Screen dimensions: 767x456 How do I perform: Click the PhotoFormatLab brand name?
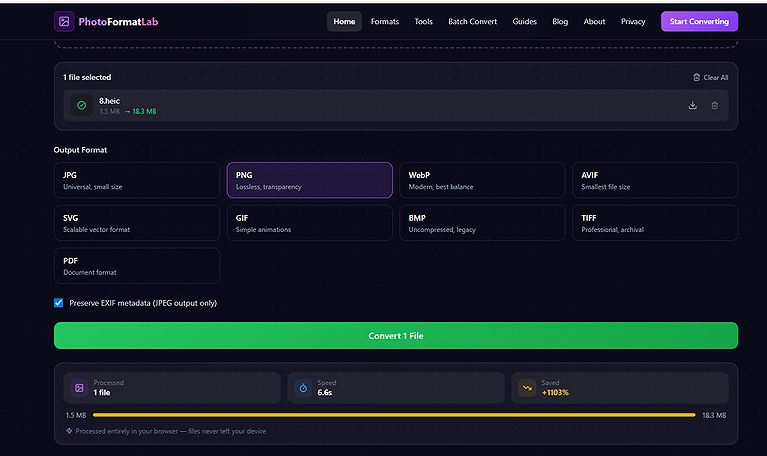[118, 22]
